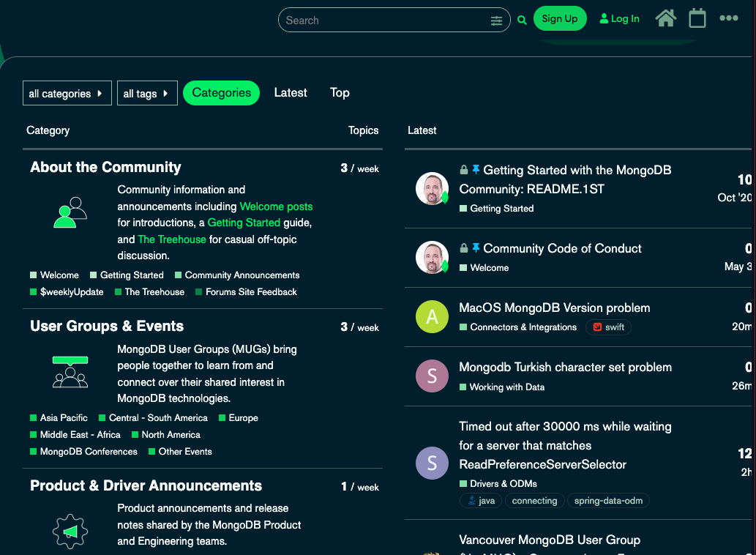Open The Treehouse link in description
Screen dimensions: 756x555
172,239
